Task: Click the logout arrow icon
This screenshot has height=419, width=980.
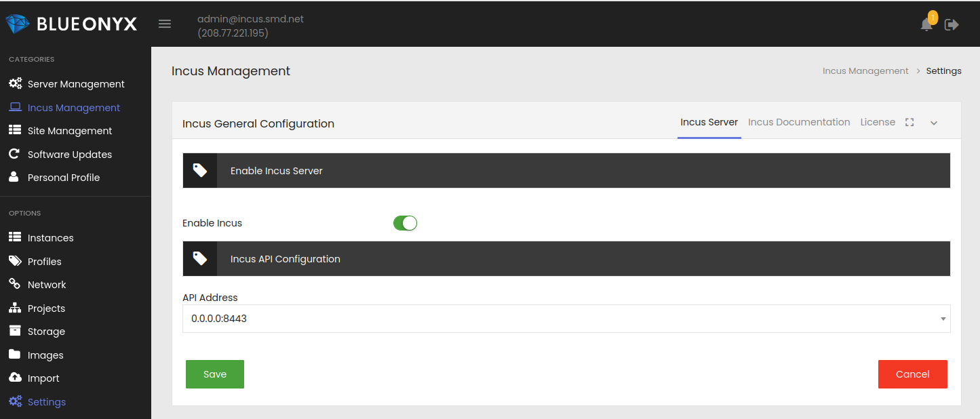Action: point(952,24)
